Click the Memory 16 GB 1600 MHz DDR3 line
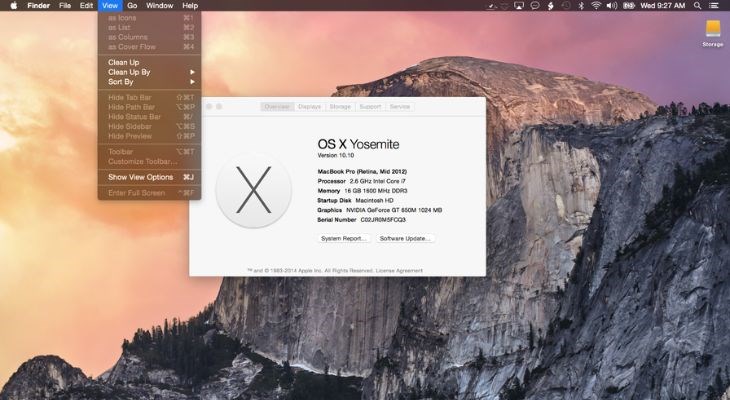The width and height of the screenshot is (730, 400). click(x=362, y=191)
